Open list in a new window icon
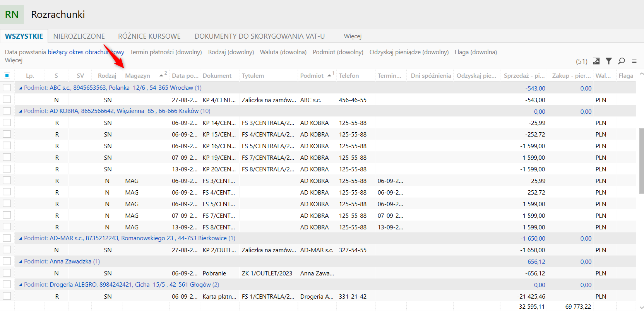The image size is (644, 311). [596, 61]
